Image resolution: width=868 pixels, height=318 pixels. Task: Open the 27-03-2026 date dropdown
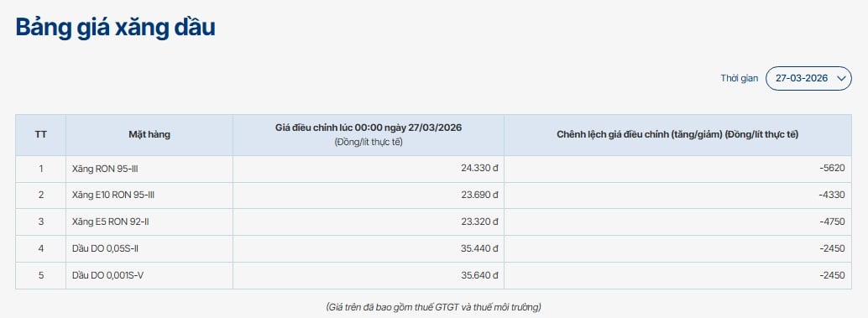click(808, 79)
